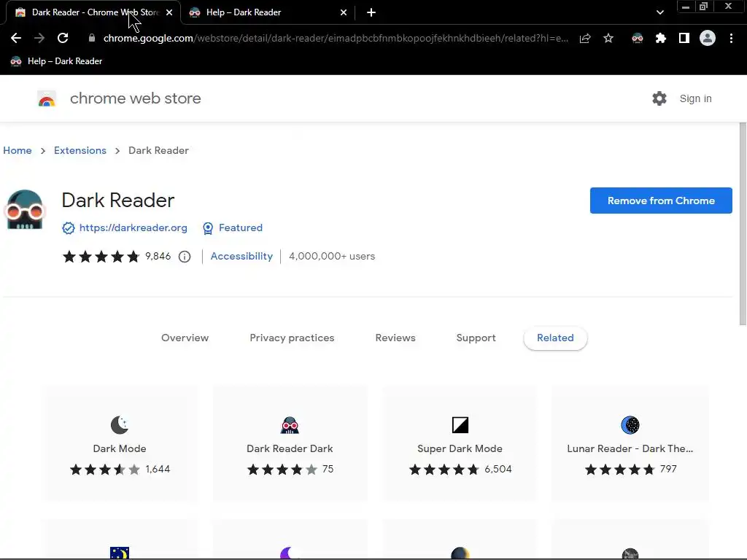This screenshot has width=747, height=560.
Task: Click the Dark Reader five-star rating
Action: (101, 257)
